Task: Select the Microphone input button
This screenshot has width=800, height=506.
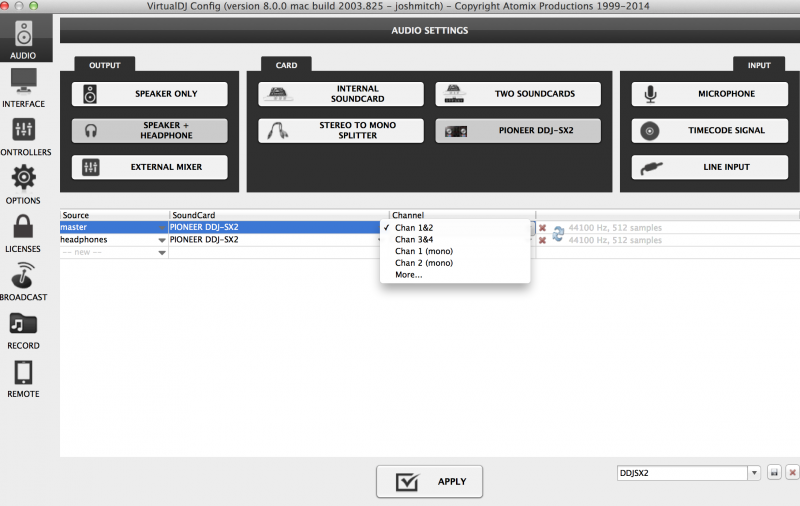Action: (x=709, y=94)
